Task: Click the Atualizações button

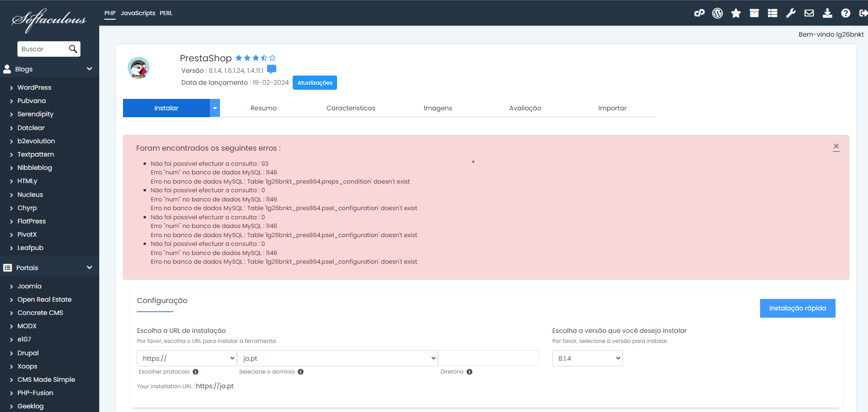Action: point(315,83)
